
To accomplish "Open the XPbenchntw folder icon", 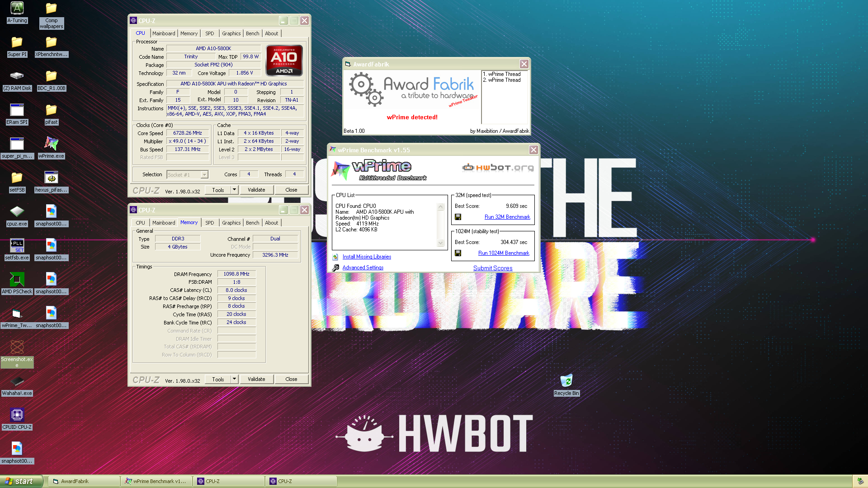I will click(52, 46).
